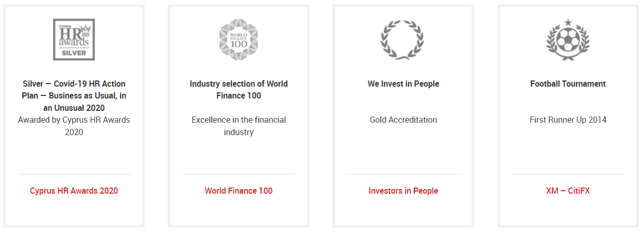Click Awarded by Cyprus HR Awards 2020 text
The width and height of the screenshot is (644, 232).
coord(74,126)
